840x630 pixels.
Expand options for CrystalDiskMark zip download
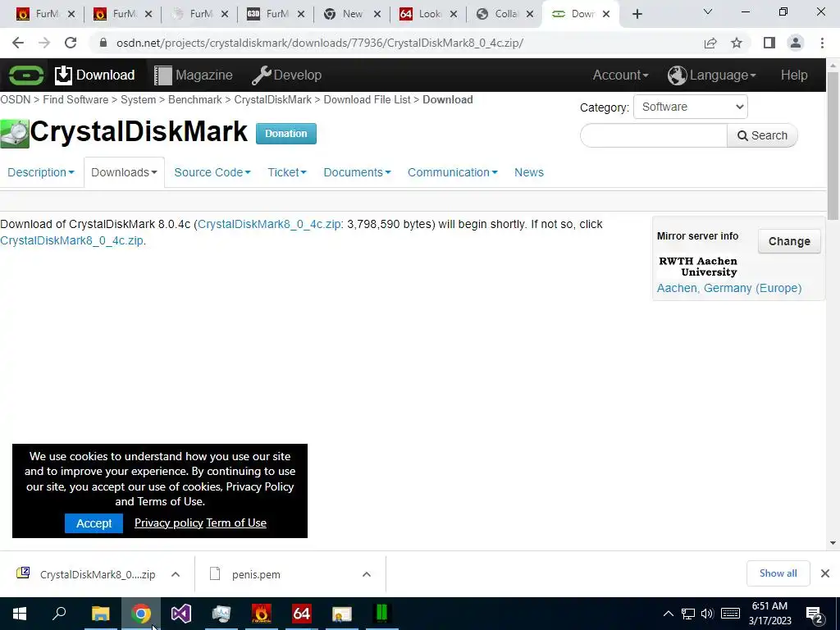(176, 574)
